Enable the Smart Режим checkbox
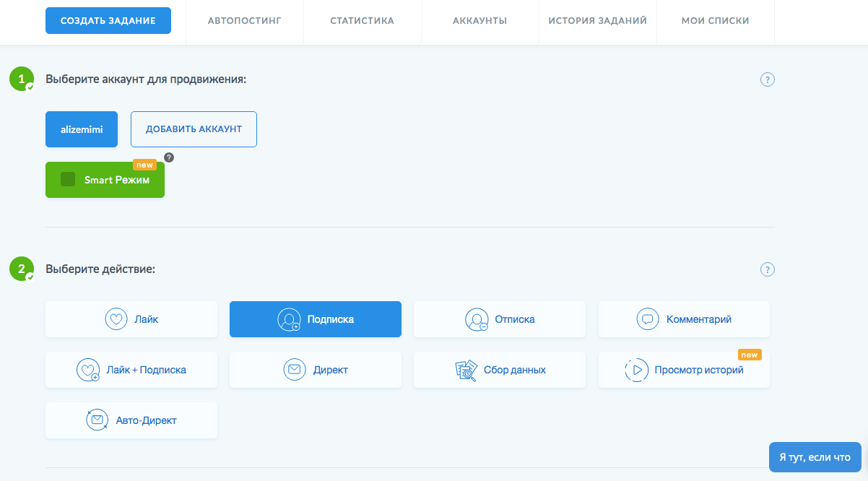 (x=68, y=180)
